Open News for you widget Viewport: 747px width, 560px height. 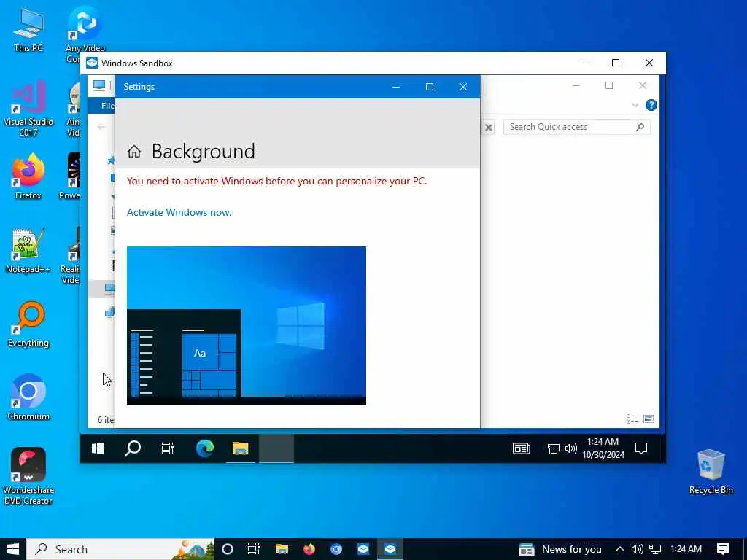560,549
